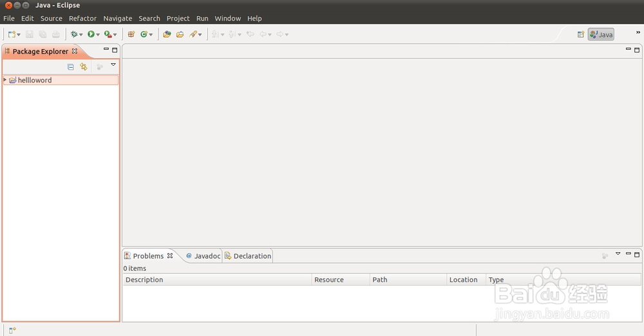644x336 pixels.
Task: Click the status bar fast view icon
Action: coord(12,330)
